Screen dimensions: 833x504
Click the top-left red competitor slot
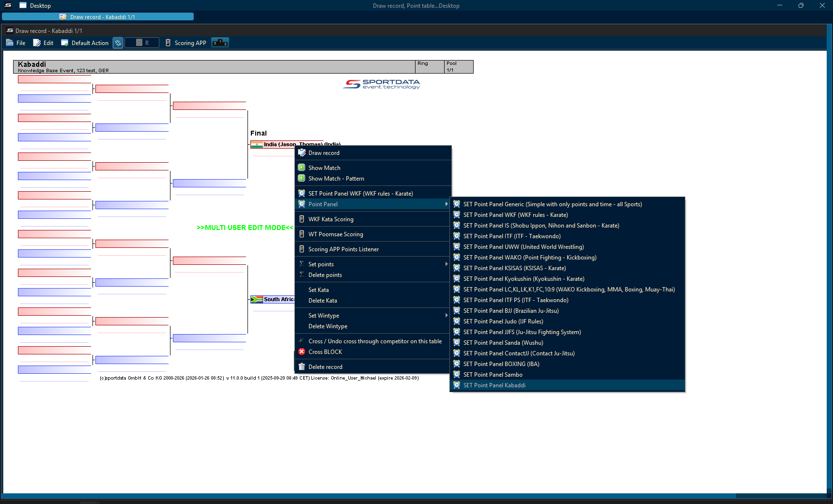point(54,79)
